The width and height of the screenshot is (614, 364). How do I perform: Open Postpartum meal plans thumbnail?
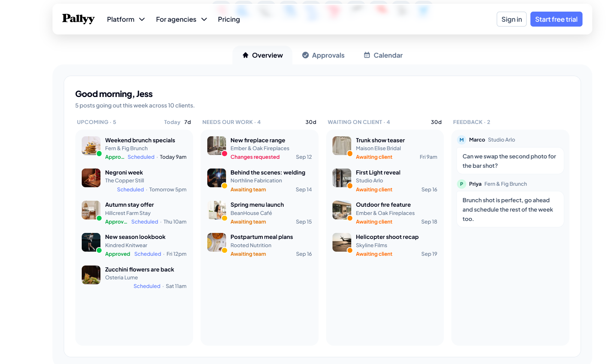(x=217, y=242)
